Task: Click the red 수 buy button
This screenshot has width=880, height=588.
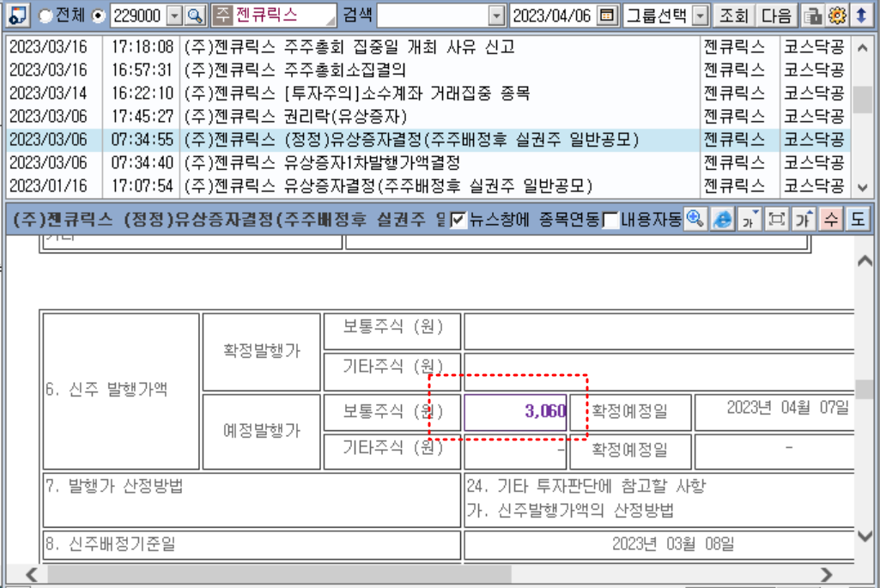Action: tap(830, 219)
